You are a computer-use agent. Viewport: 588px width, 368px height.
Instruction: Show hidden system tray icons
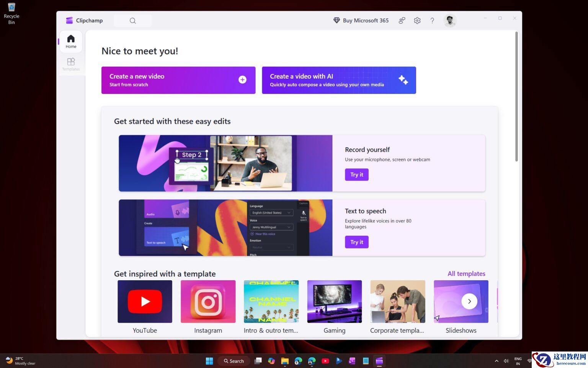[x=497, y=361]
